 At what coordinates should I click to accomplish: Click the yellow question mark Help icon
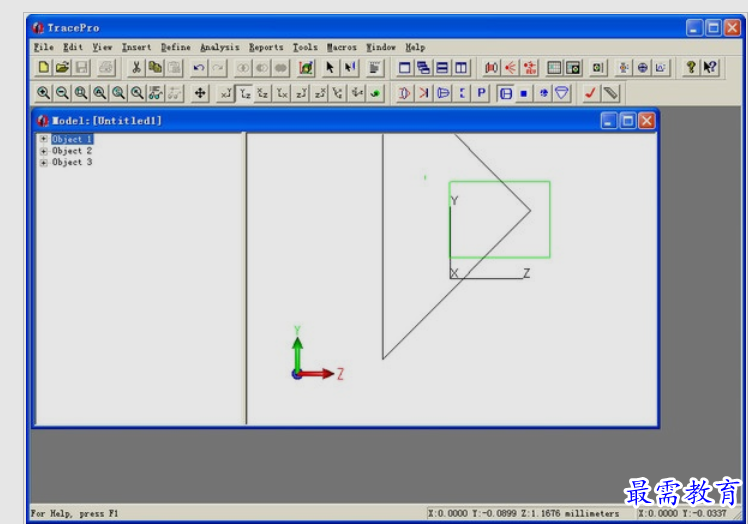(691, 68)
